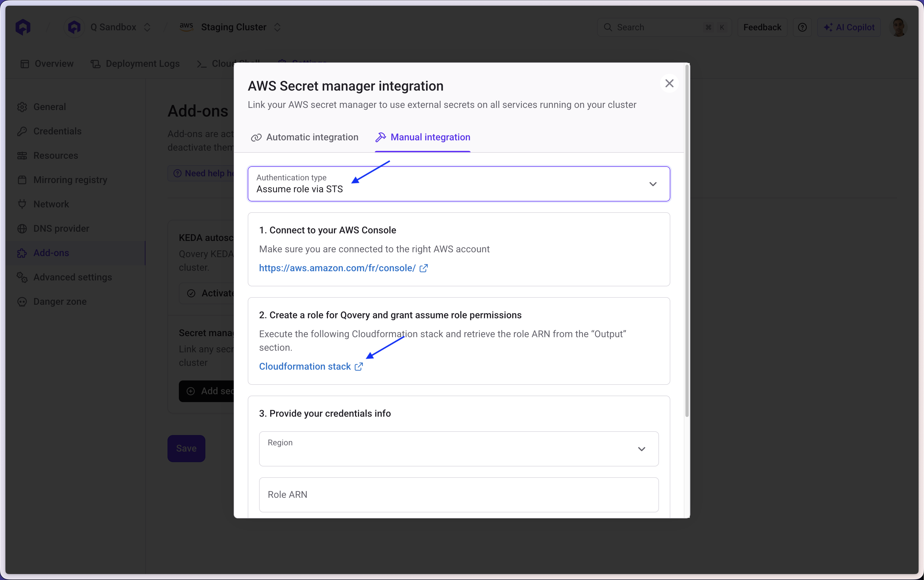
Task: Click the Deployment Logs scroll icon
Action: (95, 64)
